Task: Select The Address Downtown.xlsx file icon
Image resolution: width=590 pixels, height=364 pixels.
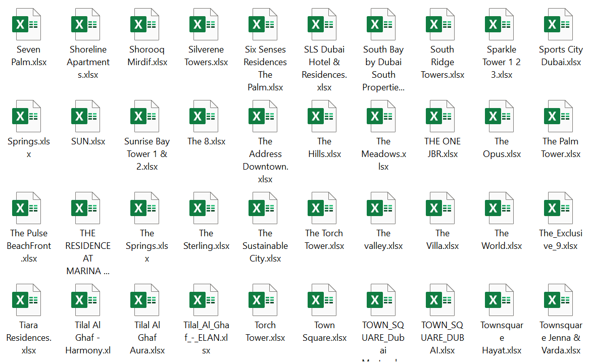Action: point(265,116)
